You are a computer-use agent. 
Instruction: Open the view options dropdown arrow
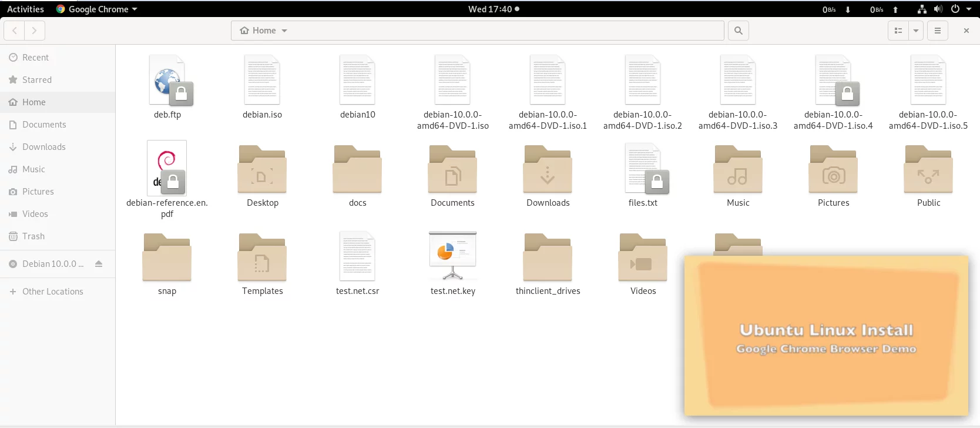click(x=916, y=31)
